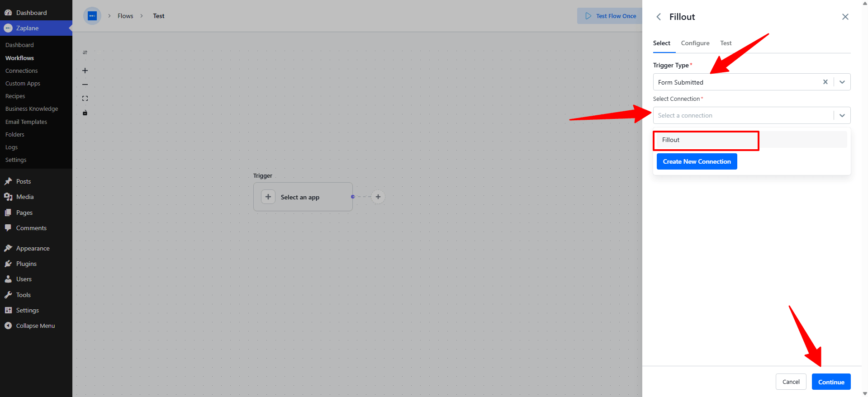This screenshot has height=397, width=868.
Task: Click the Create New Connection button
Action: pos(697,161)
